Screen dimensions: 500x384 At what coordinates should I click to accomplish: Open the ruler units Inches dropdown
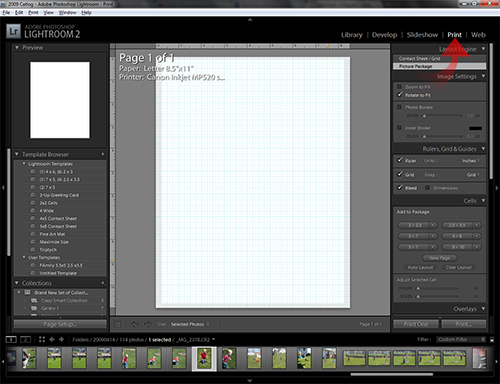(470, 161)
